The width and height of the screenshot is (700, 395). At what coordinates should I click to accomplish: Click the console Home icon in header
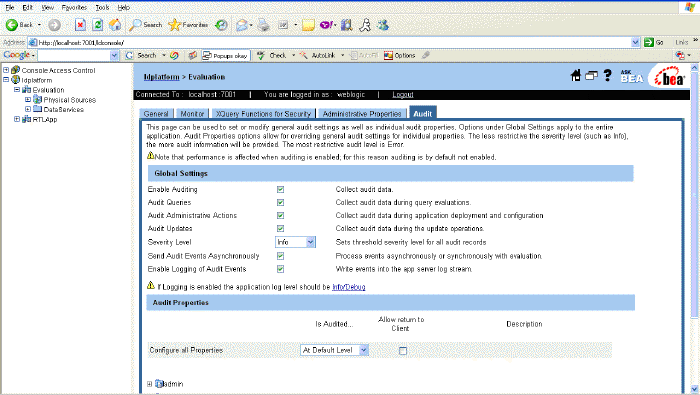pyautogui.click(x=576, y=76)
